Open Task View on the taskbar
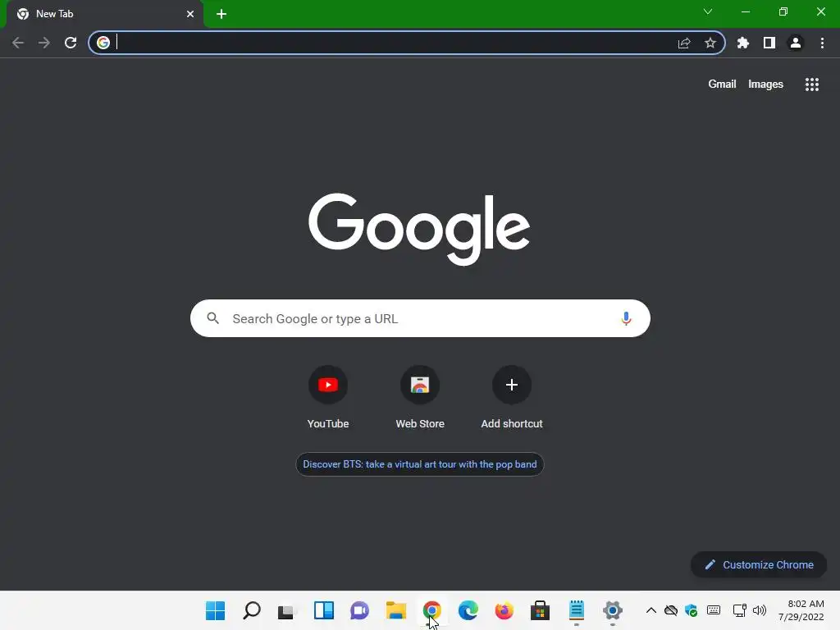Image resolution: width=840 pixels, height=630 pixels. tap(287, 610)
